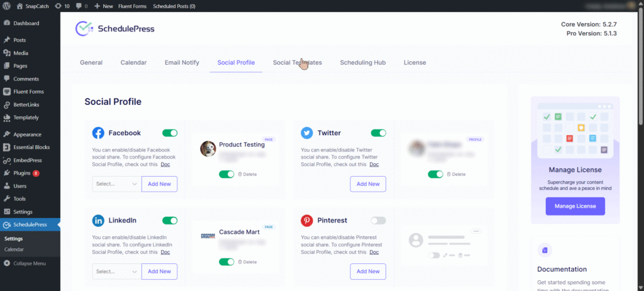The height and width of the screenshot is (291, 644).
Task: Toggle off the Twitter profile account
Action: click(x=435, y=175)
